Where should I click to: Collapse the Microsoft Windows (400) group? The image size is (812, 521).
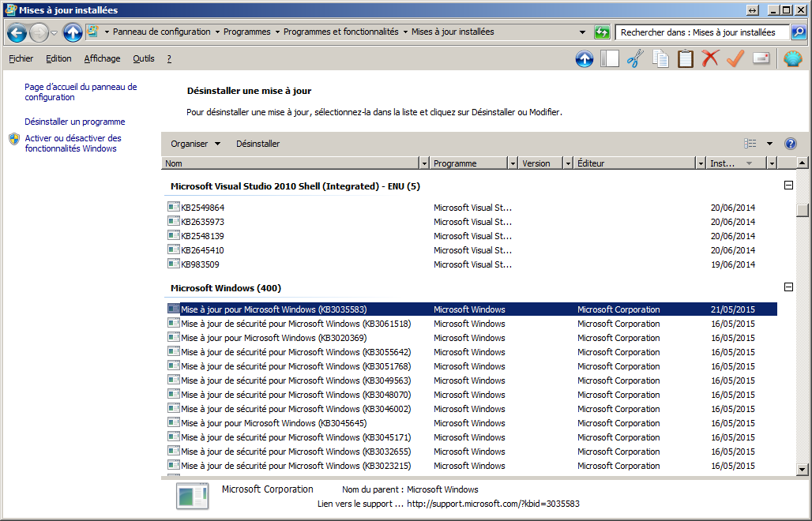788,287
